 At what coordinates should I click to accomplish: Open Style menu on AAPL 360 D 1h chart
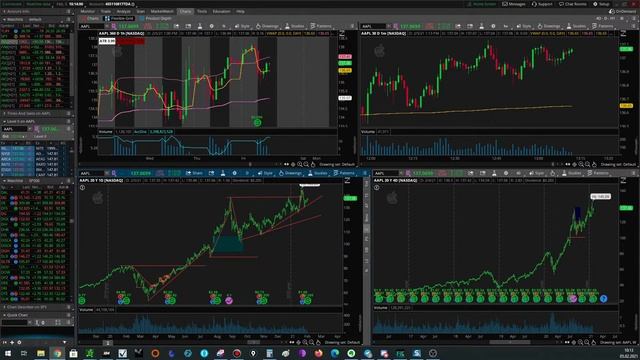pos(242,26)
